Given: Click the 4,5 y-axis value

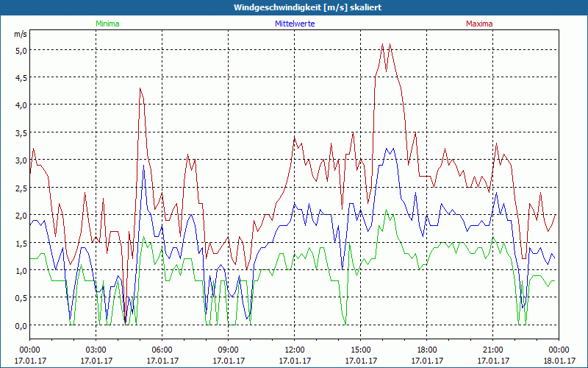Looking at the screenshot, I should pyautogui.click(x=21, y=78).
